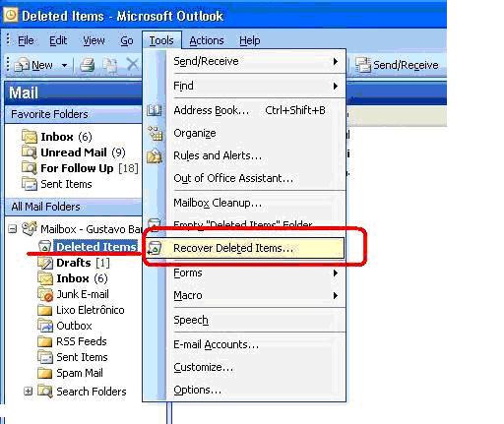Open the New button dropdown arrow
Viewport: 504px width, 424px height.
coord(64,65)
